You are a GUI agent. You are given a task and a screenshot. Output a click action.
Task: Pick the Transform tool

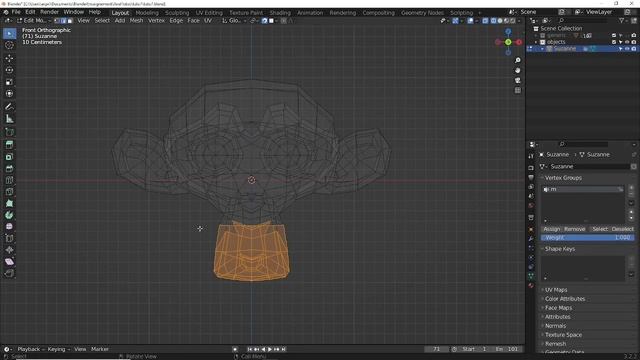click(x=9, y=94)
